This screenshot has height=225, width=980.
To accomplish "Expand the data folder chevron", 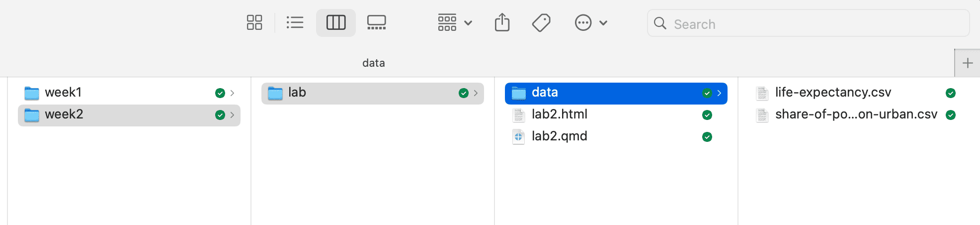I will point(719,93).
